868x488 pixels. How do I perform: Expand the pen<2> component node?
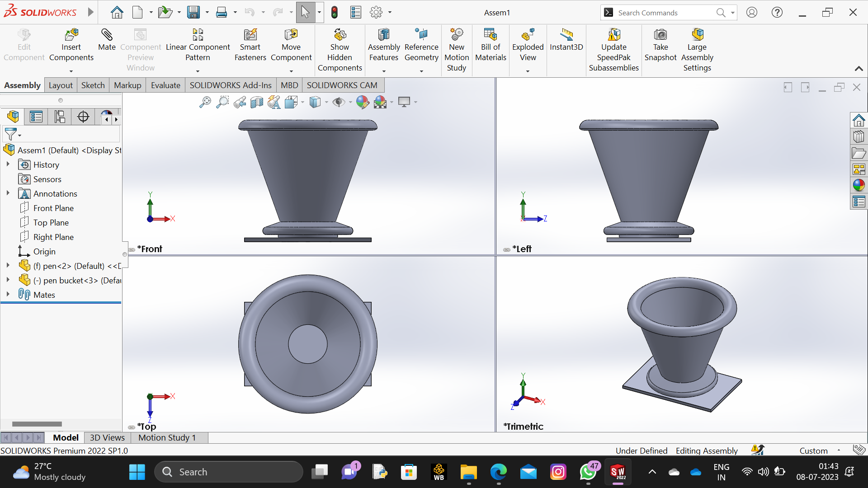coord(8,266)
